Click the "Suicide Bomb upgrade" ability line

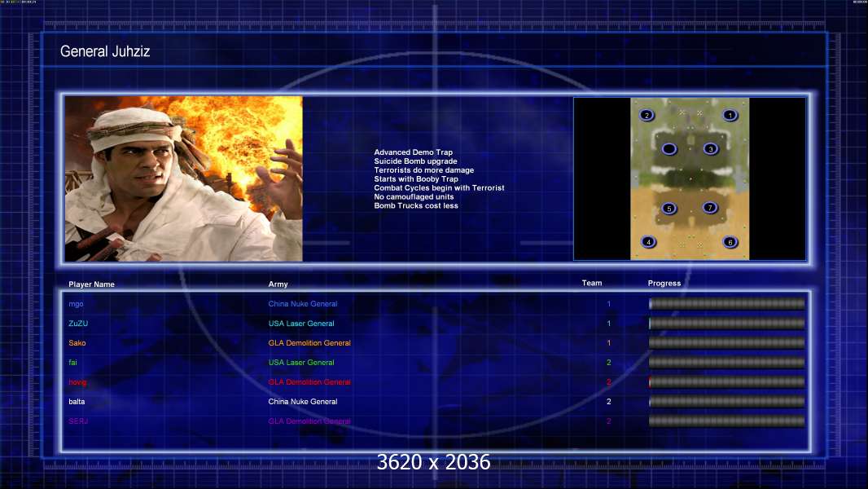(x=415, y=161)
